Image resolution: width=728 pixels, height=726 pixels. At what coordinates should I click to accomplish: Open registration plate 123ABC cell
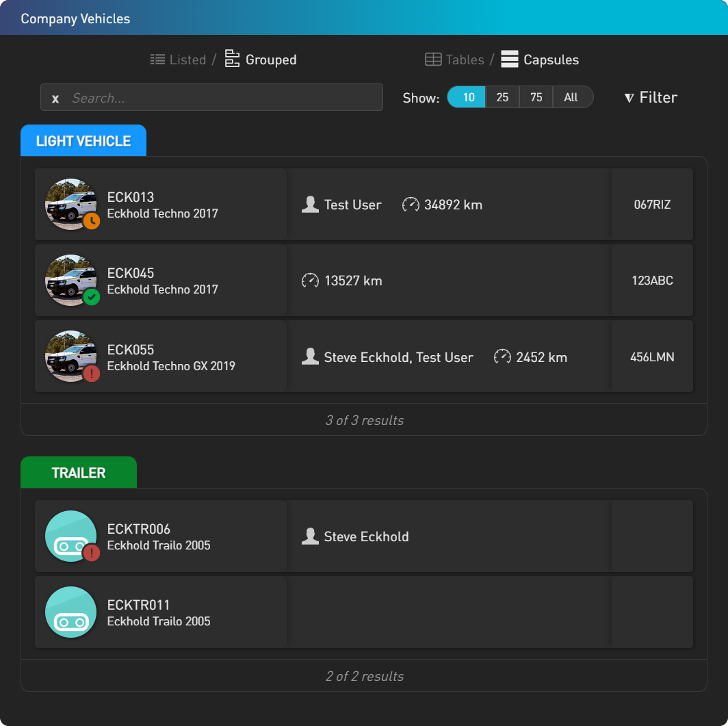[x=652, y=281]
